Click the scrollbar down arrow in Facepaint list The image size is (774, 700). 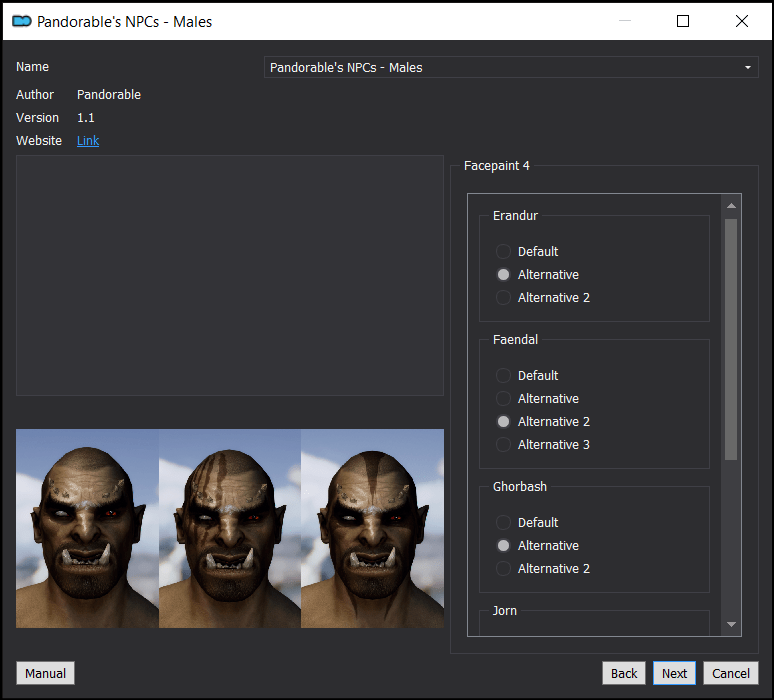731,624
